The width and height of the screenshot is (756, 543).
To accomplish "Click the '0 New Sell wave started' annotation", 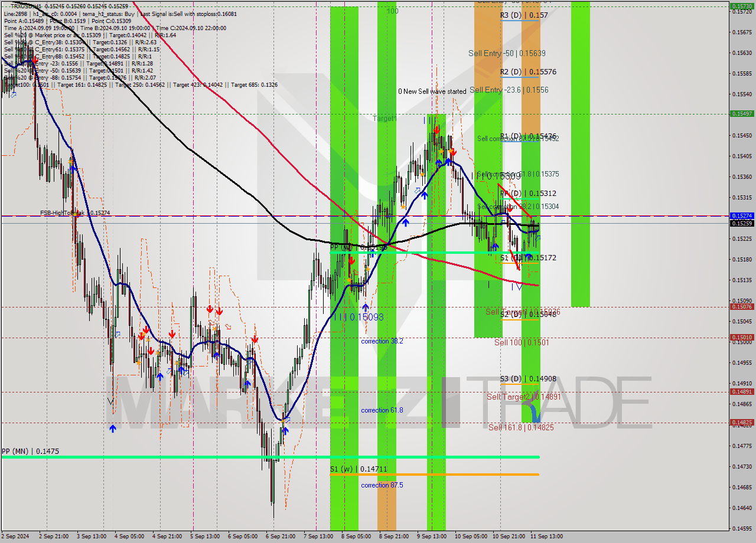I will (432, 91).
